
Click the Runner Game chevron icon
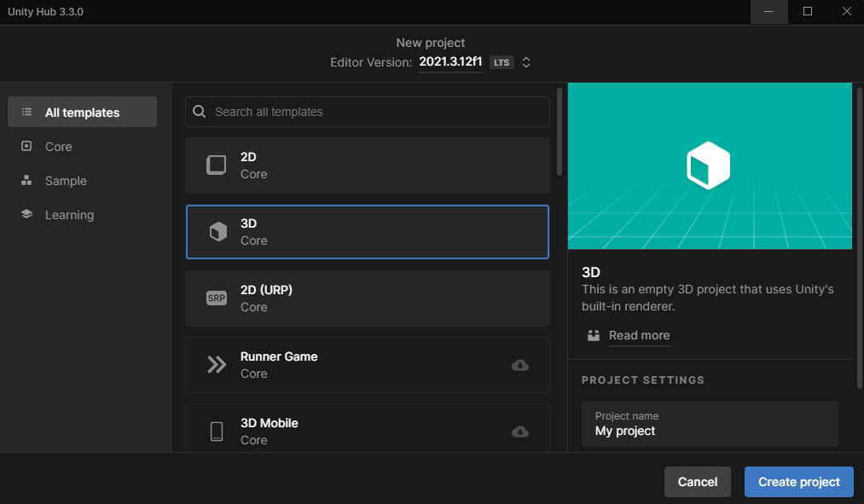[x=216, y=364]
